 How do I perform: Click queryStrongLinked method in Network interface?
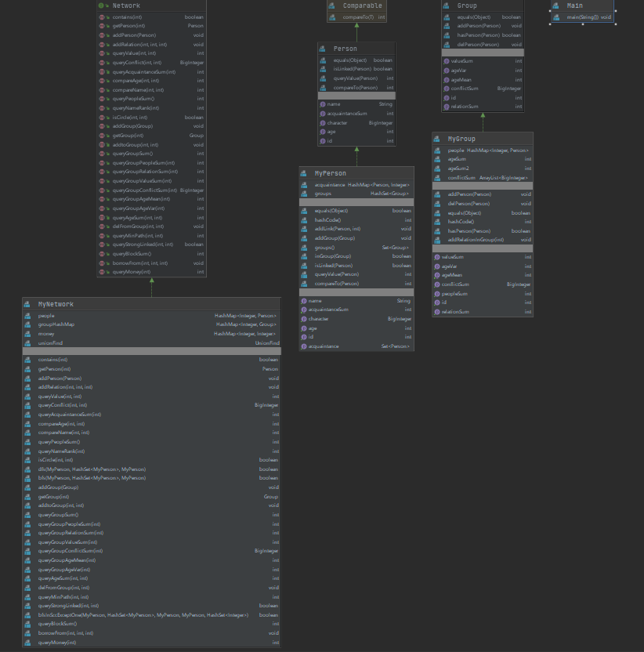143,244
